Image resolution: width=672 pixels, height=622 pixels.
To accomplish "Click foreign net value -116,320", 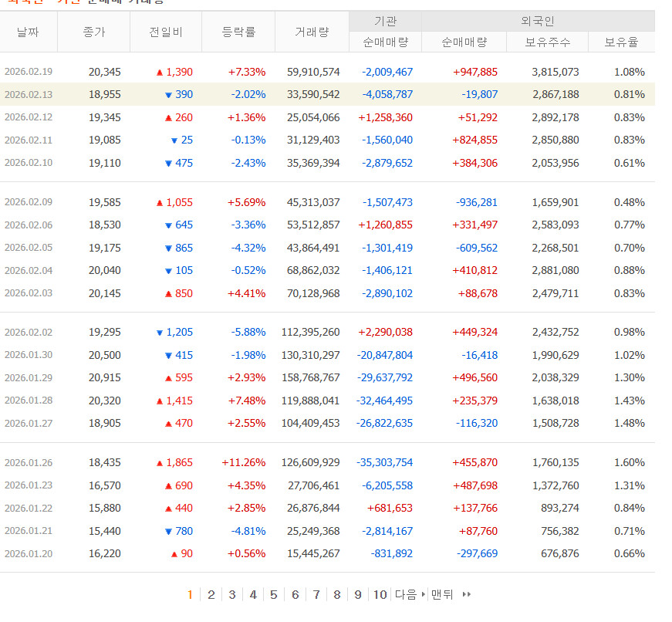I will [477, 423].
